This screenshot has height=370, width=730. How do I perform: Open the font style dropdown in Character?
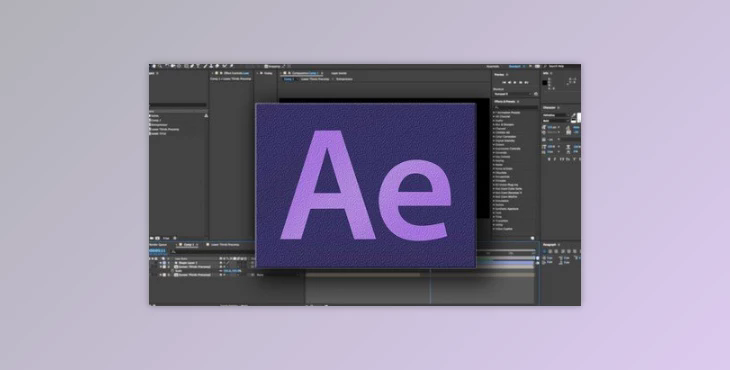tap(555, 121)
